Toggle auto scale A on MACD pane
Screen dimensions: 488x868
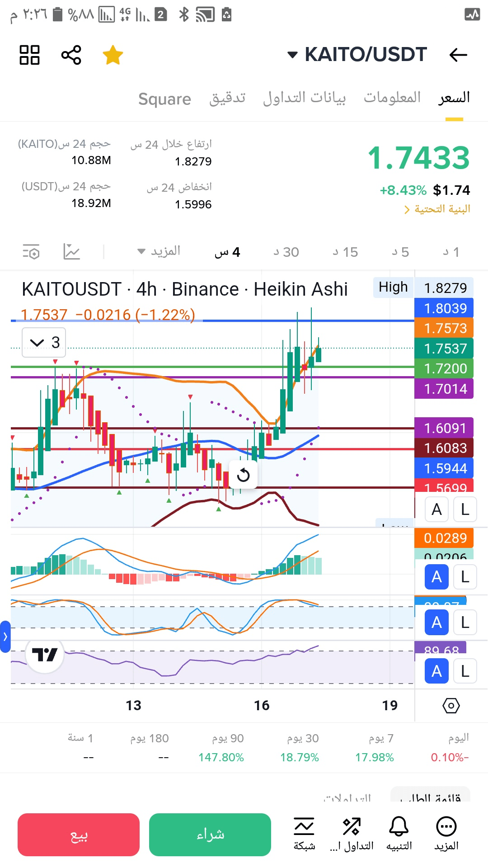point(436,577)
